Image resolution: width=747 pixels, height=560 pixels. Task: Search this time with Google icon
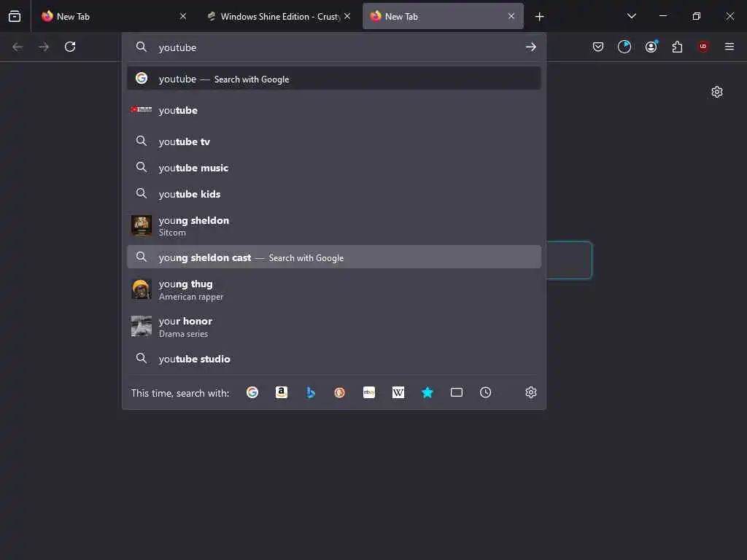(x=252, y=392)
